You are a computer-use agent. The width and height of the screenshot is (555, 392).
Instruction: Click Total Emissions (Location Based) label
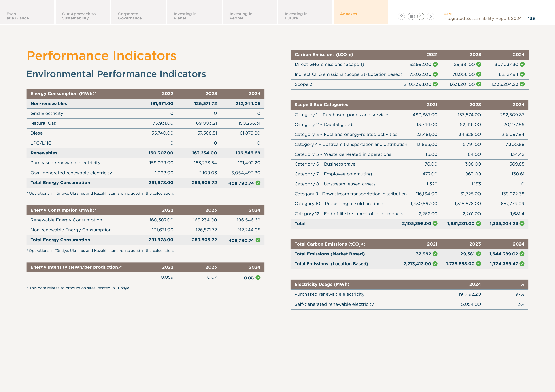(331, 264)
